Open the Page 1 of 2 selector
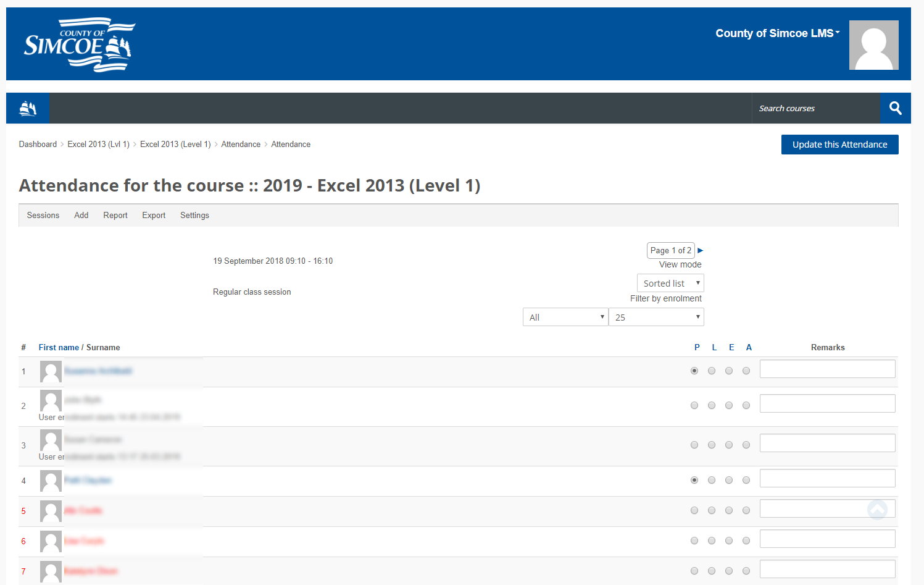 [671, 250]
